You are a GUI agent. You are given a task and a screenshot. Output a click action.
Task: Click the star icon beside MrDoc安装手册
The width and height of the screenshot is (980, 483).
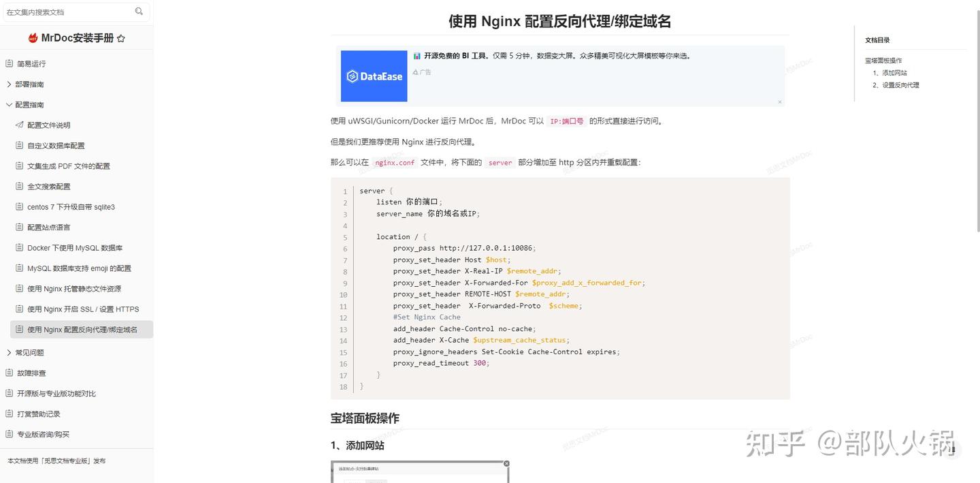point(120,39)
